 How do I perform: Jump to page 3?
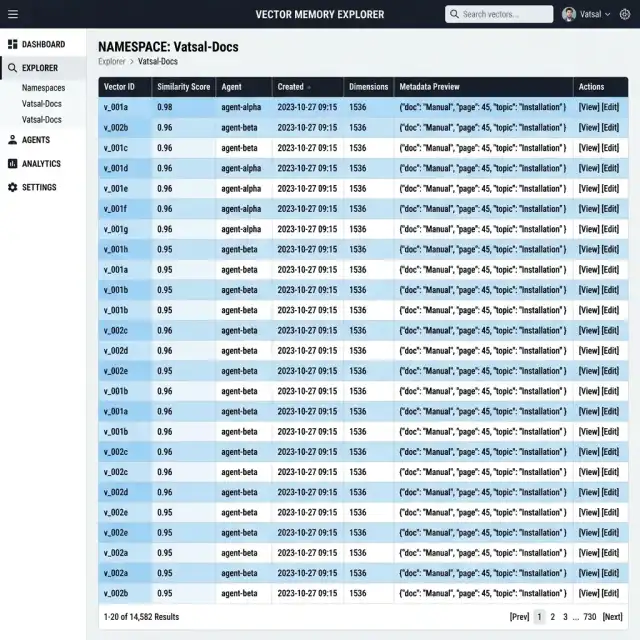[x=565, y=617]
